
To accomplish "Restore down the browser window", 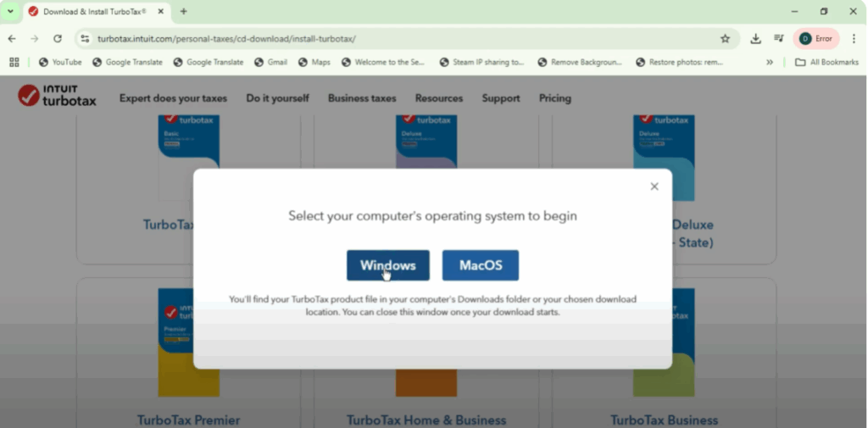I will pyautogui.click(x=824, y=11).
